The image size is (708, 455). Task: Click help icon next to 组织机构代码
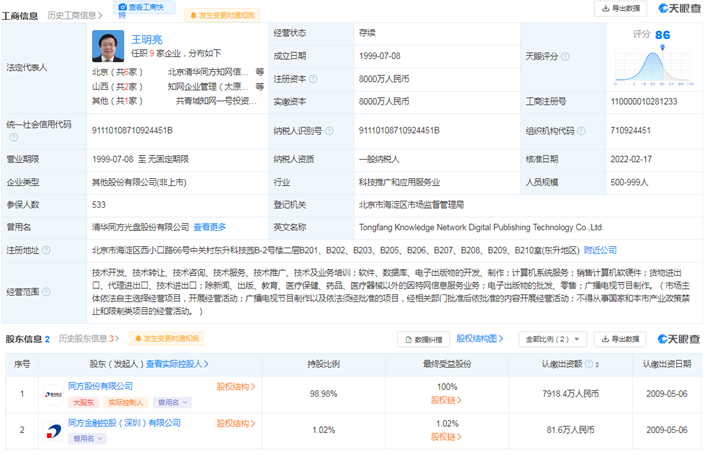[581, 131]
